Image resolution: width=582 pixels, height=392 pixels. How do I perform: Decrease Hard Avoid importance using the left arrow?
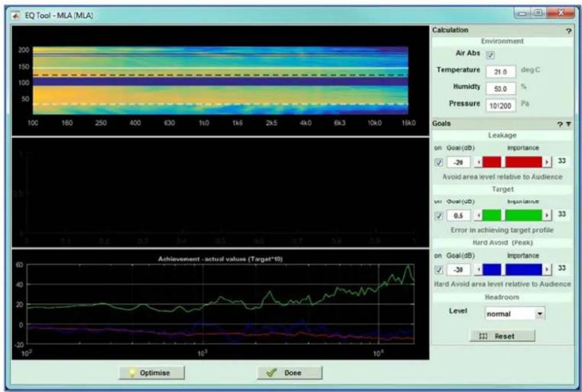point(479,270)
